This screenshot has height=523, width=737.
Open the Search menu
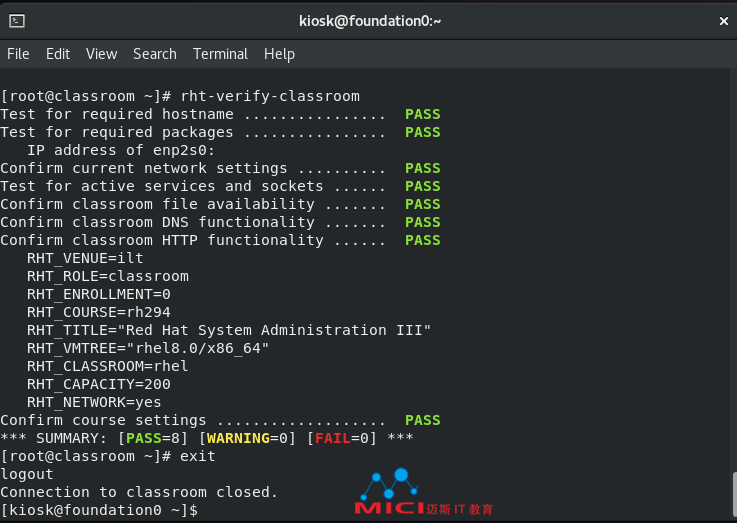pos(155,54)
